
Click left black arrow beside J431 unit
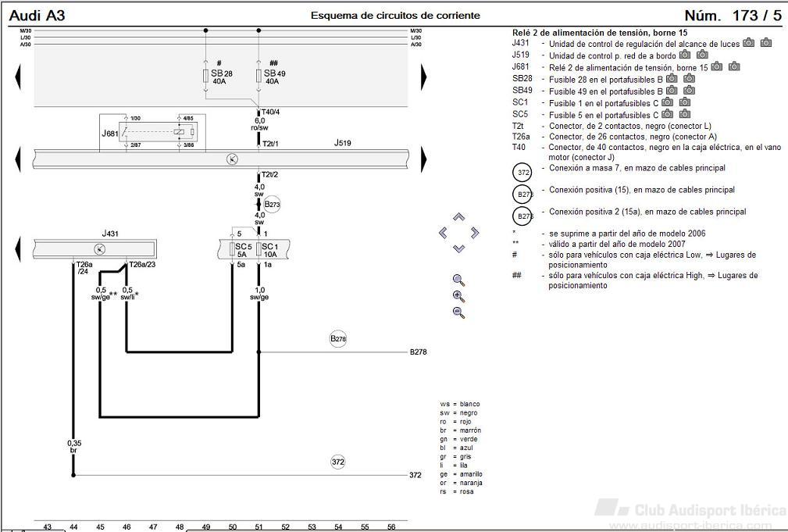[x=18, y=249]
